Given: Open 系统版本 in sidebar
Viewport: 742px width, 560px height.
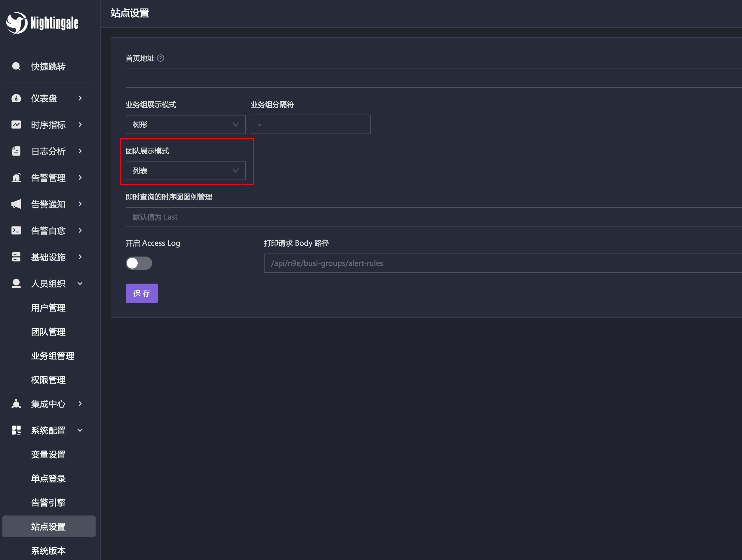Looking at the screenshot, I should point(48,550).
